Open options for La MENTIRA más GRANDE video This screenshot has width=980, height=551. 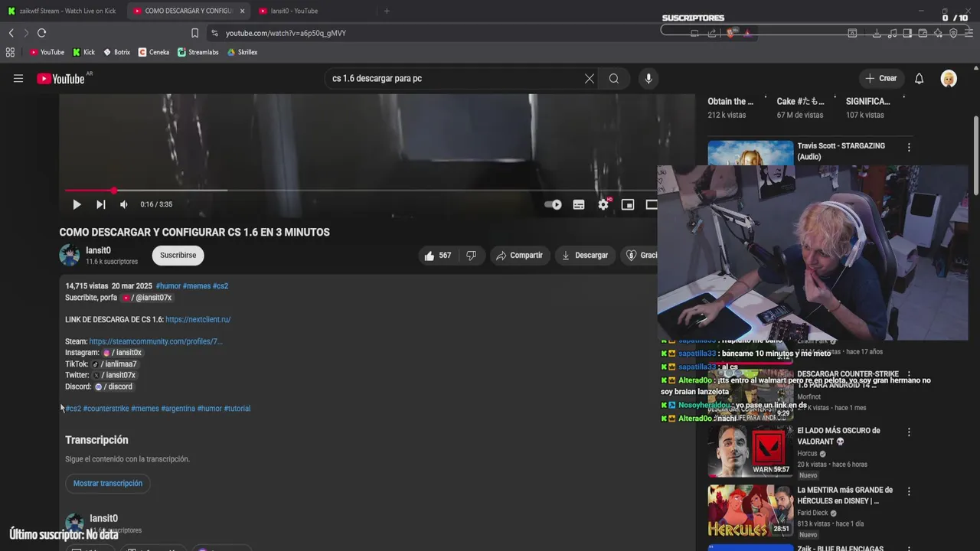(x=909, y=491)
